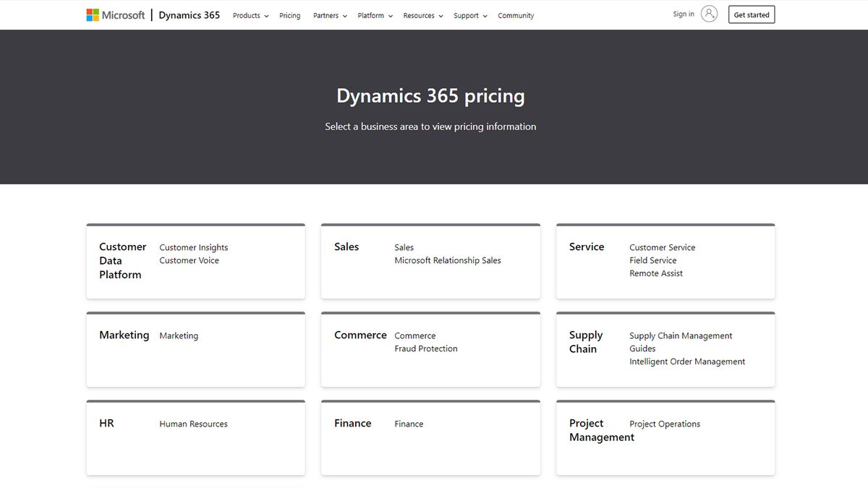Click the Microsoft logo
The width and height of the screenshot is (868, 488).
pos(116,15)
